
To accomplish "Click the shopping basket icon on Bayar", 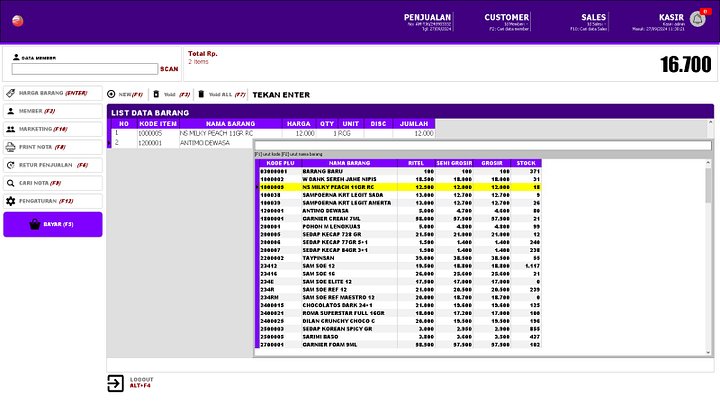I will click(x=34, y=224).
